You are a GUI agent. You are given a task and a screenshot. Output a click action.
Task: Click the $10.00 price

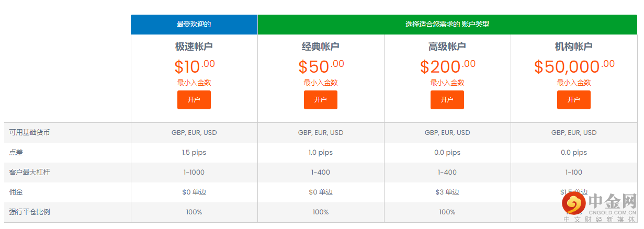194,66
